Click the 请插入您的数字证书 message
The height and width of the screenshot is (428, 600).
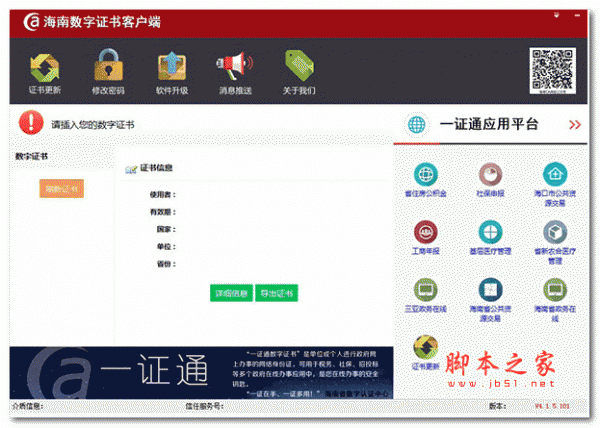[x=93, y=125]
